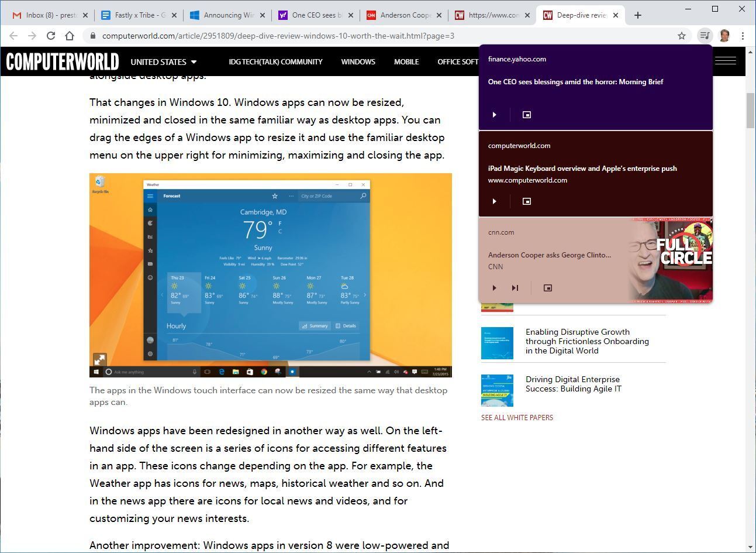Open Driving Digital Enterprise Success link
This screenshot has width=756, height=553.
tap(573, 384)
